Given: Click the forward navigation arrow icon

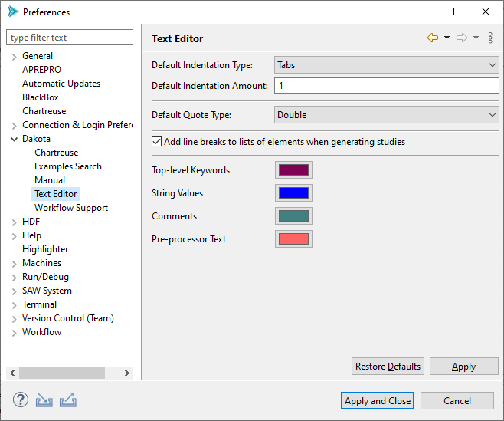Looking at the screenshot, I should (462, 38).
